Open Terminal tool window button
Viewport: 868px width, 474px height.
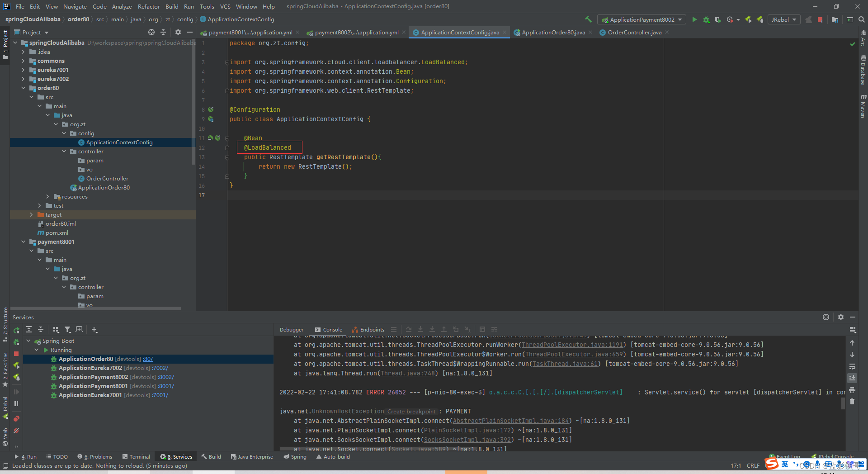click(x=136, y=456)
